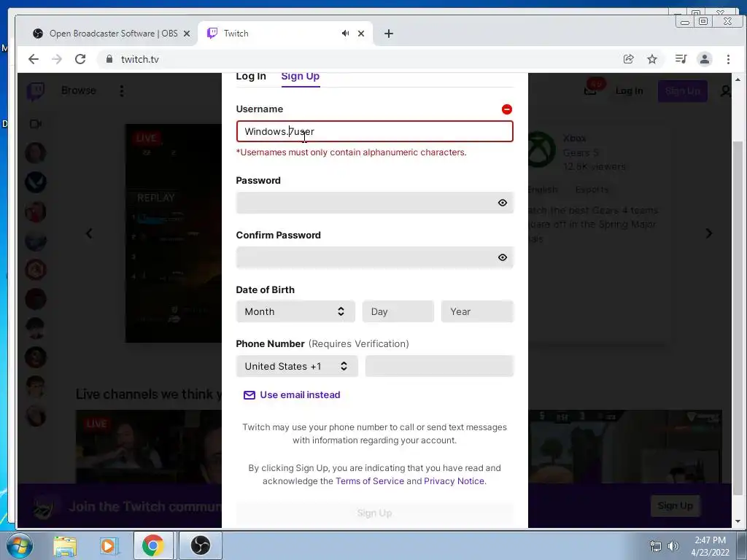Screen dimensions: 747x560
Task: Click the page scrollbar up arrow
Action: tap(738, 79)
